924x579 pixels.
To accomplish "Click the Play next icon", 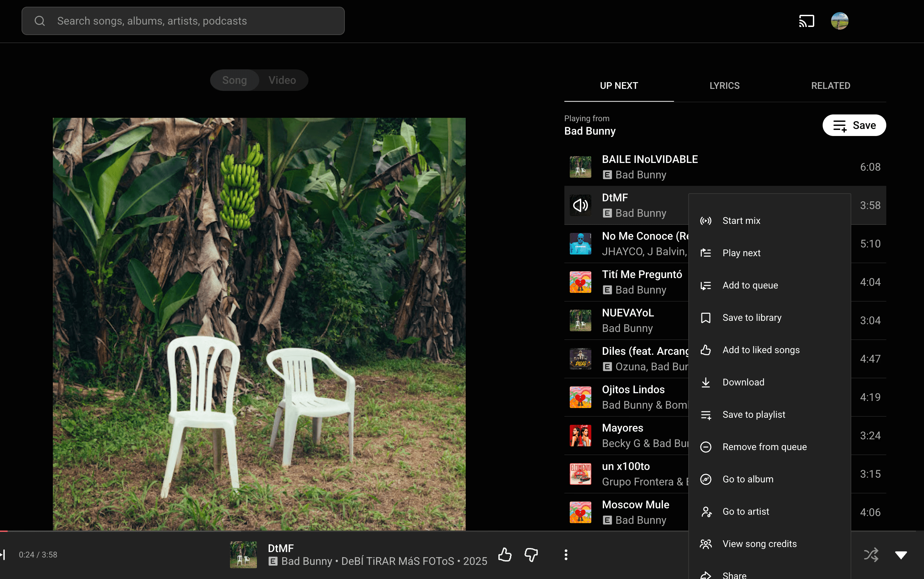I will (x=706, y=253).
